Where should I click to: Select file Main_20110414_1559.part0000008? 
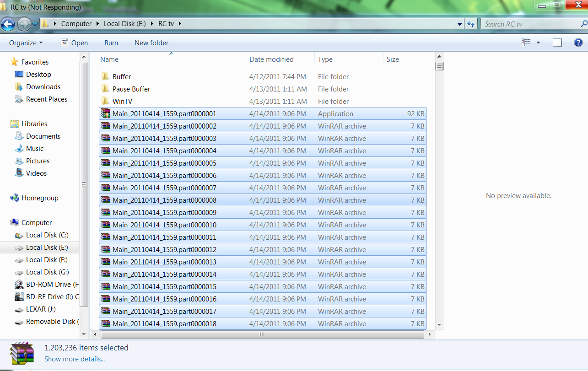coord(263,200)
